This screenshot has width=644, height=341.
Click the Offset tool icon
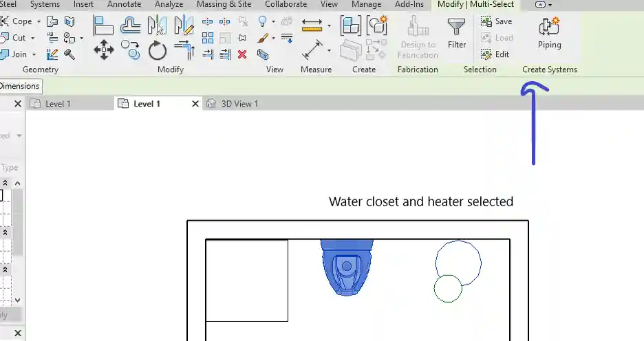pos(131,25)
